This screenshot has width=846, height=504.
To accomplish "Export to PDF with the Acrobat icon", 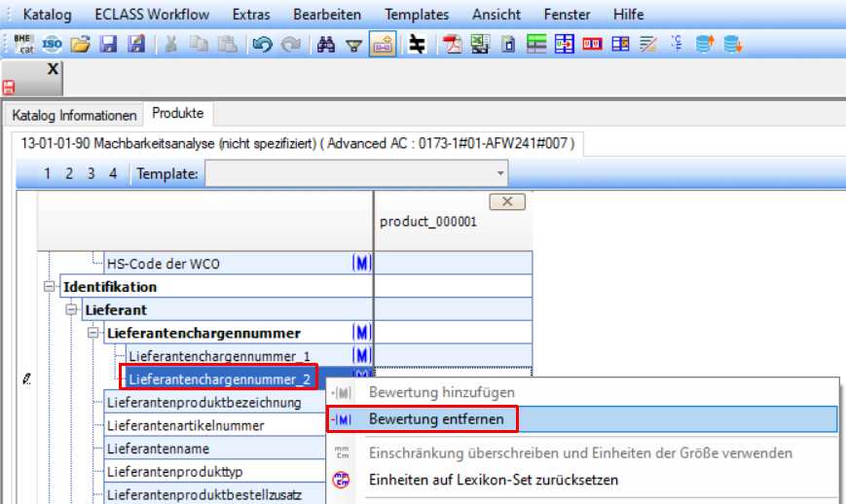I will click(x=452, y=44).
